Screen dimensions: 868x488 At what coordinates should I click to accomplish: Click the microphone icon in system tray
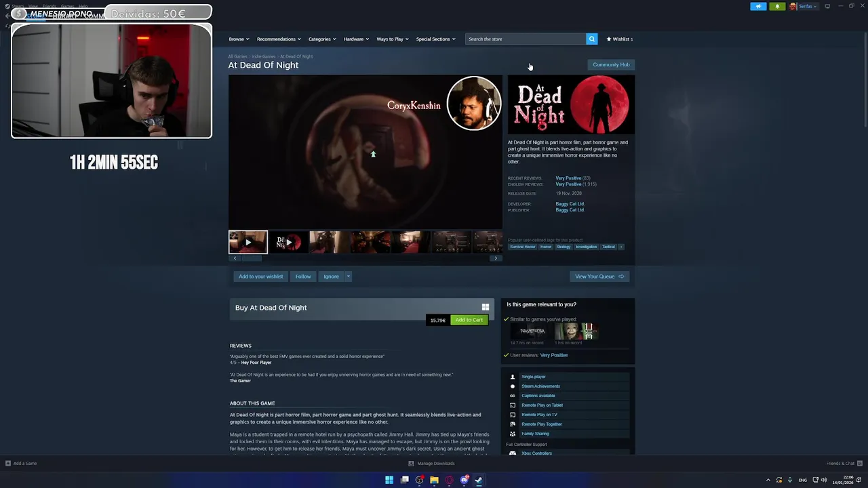[790, 480]
